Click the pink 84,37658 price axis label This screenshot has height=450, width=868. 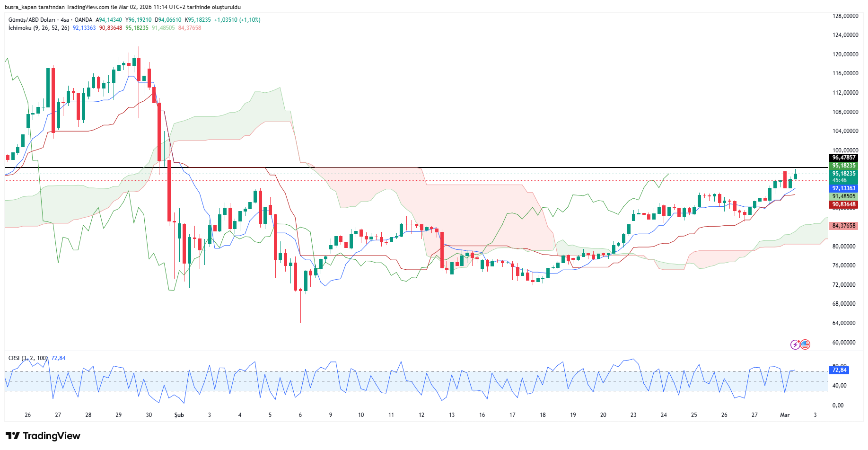[843, 226]
